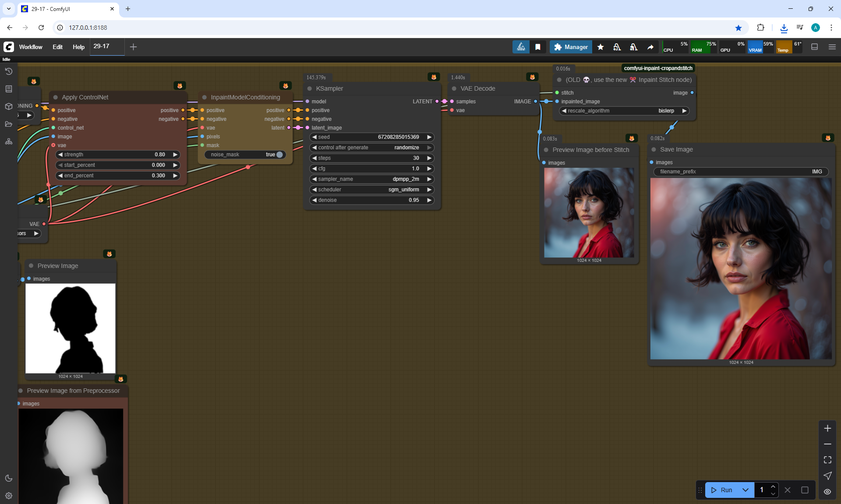Open the node library cube icon

pos(9,106)
